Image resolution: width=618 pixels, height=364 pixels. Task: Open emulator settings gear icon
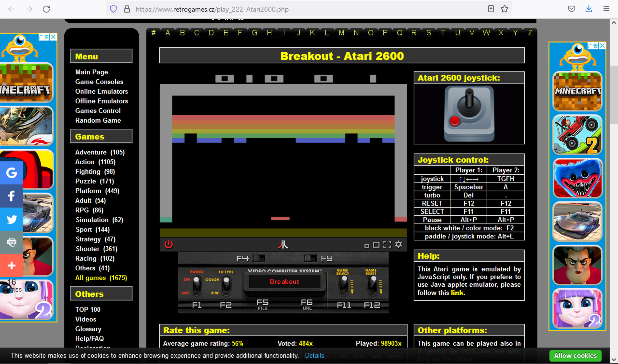399,244
